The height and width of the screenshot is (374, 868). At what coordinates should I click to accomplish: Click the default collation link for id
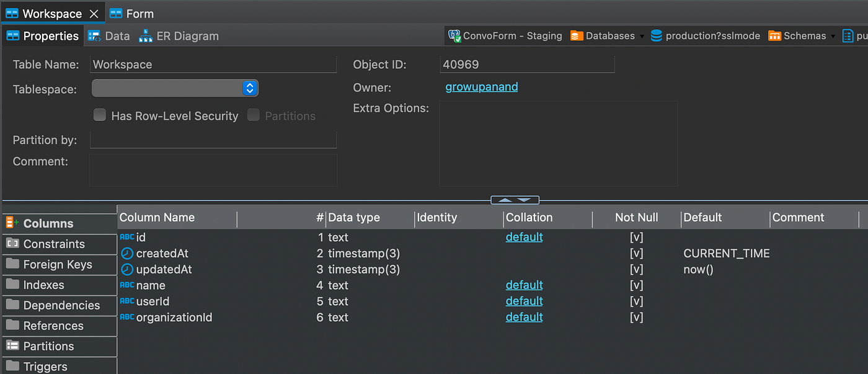click(x=524, y=237)
